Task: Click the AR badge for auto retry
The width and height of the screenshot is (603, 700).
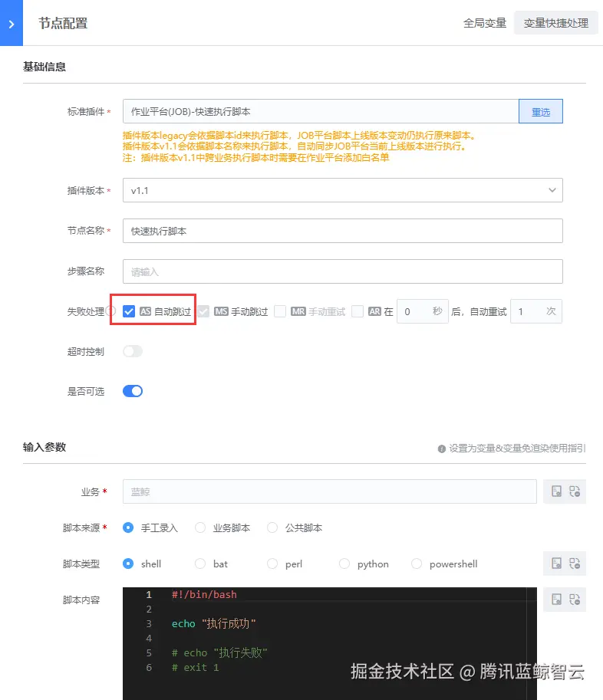Action: click(x=374, y=311)
